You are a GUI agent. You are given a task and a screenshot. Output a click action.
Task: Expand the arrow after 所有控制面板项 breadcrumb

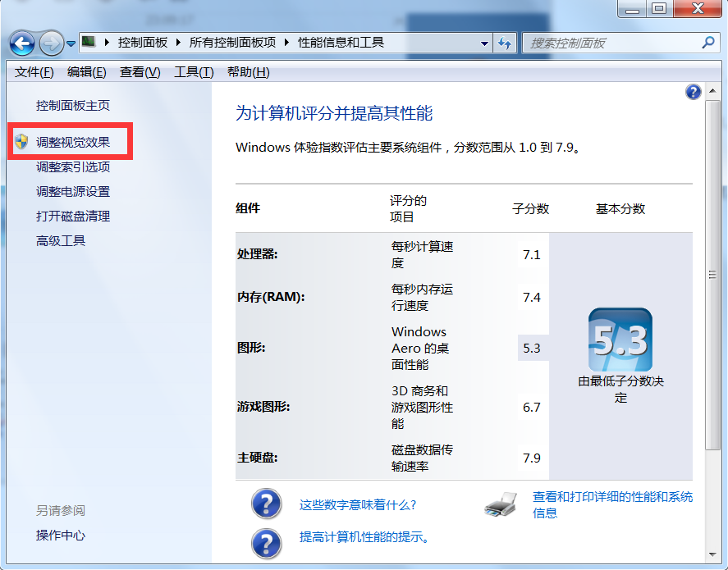coord(286,43)
